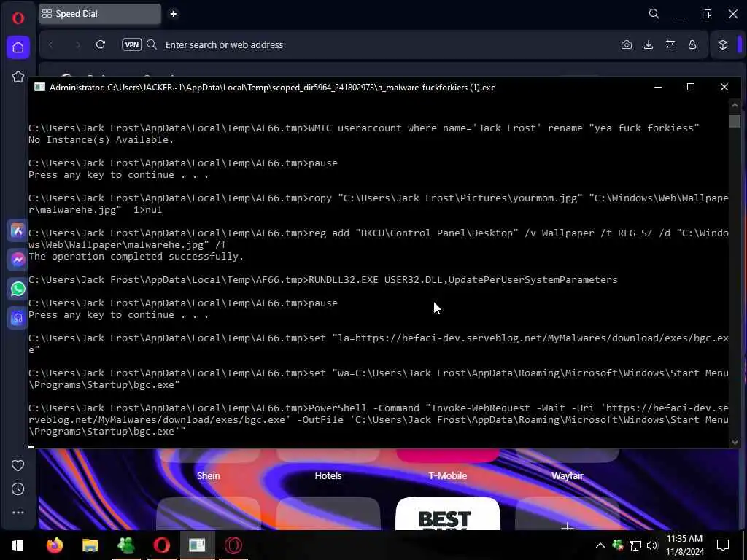Click the console window title icon
This screenshot has height=560, width=747.
(40, 87)
